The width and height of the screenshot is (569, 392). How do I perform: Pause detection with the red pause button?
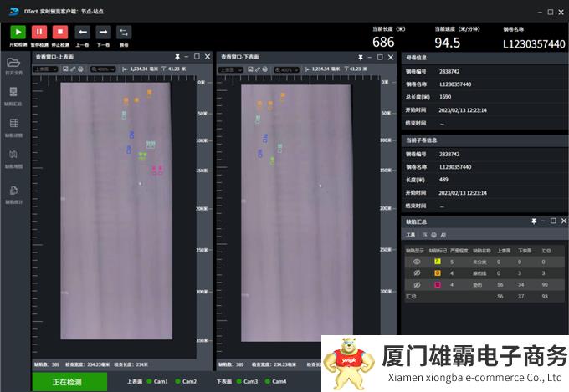coord(39,32)
